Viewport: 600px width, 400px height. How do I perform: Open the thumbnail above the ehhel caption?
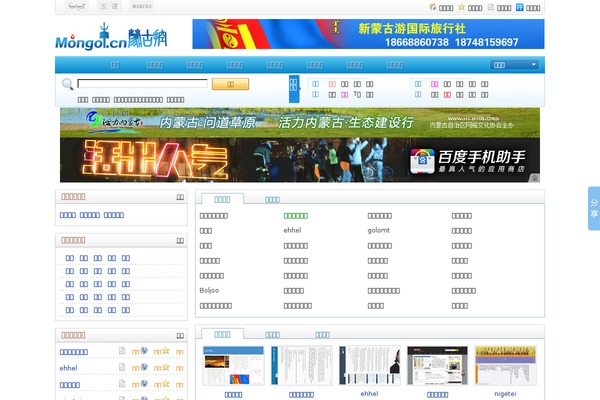click(x=370, y=366)
